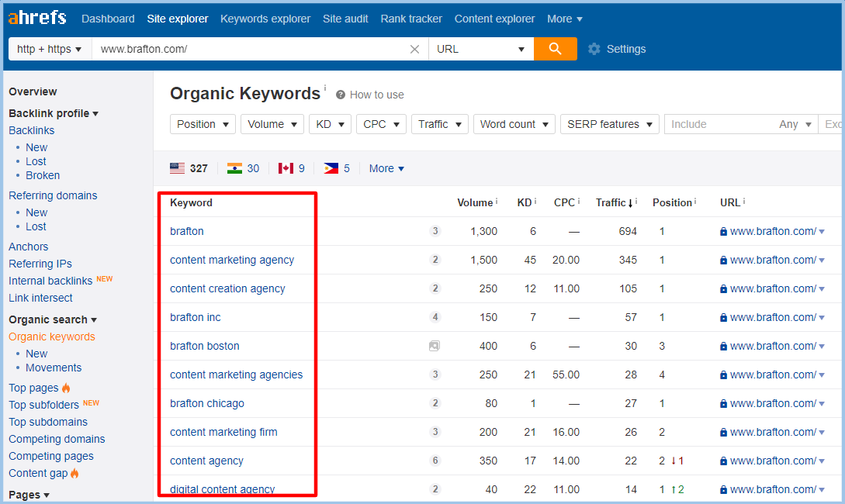The image size is (845, 504).
Task: Click the How to use question mark icon
Action: [x=341, y=95]
